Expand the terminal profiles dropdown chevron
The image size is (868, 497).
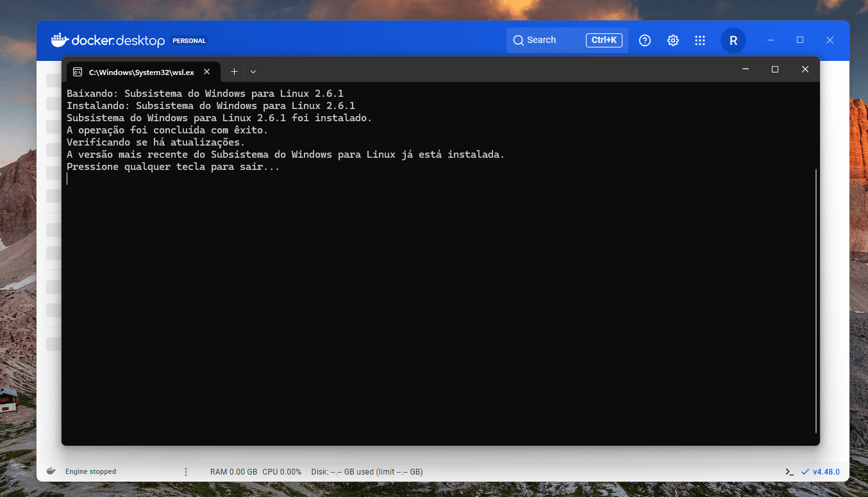pyautogui.click(x=253, y=71)
